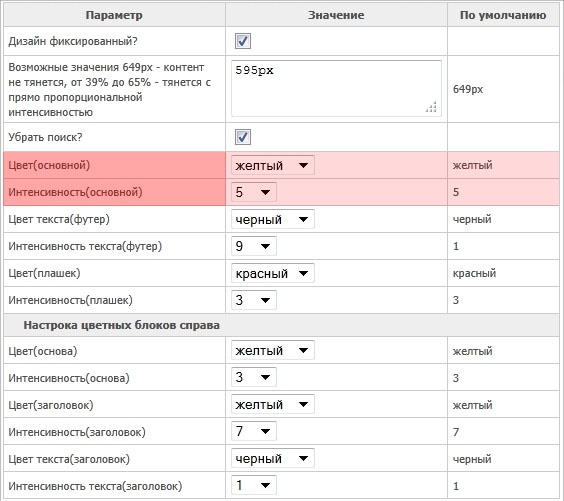This screenshot has width=564, height=501.
Task: Click 'Настрока цветных блоков справа' section header
Action: click(122, 325)
